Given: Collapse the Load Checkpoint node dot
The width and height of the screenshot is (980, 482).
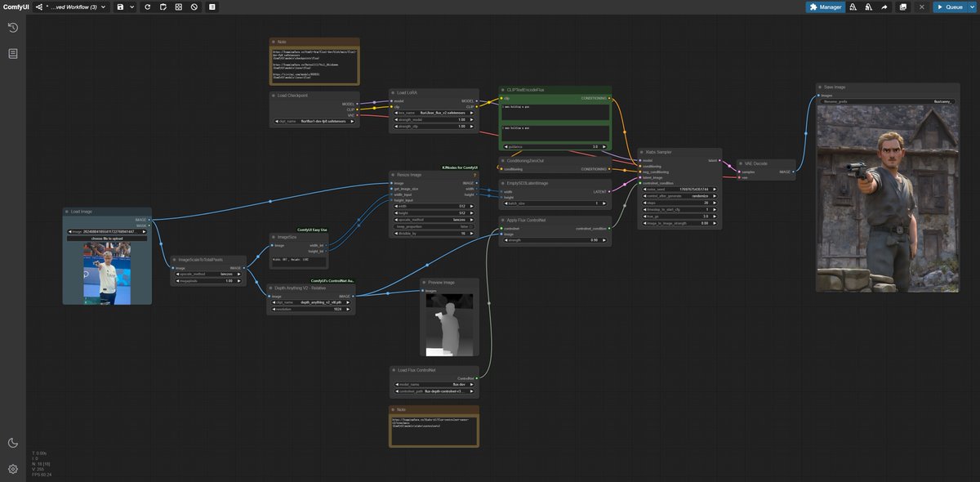Looking at the screenshot, I should tap(274, 96).
